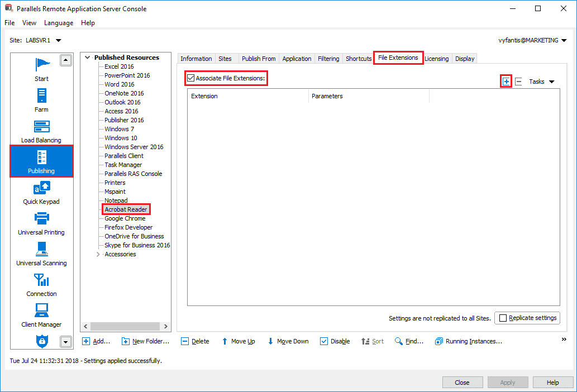Move the selected resource down
The image size is (577, 392).
point(288,341)
